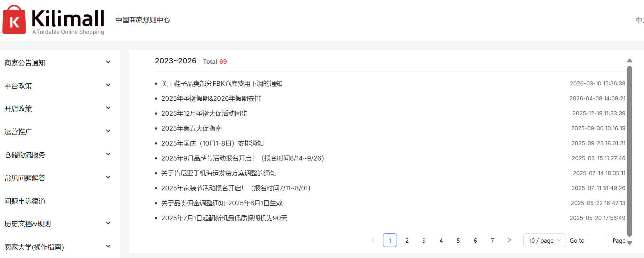Expand the 运营推广 chevron

[x=108, y=131]
